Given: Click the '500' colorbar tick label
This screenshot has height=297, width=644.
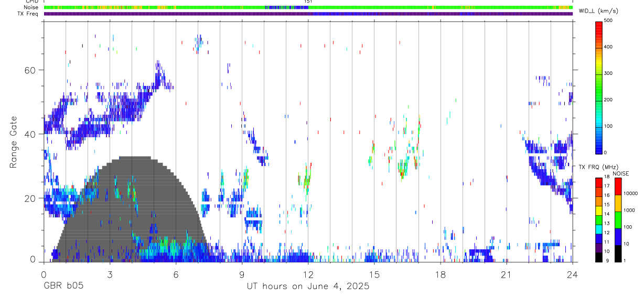Looking at the screenshot, I should pyautogui.click(x=609, y=21).
